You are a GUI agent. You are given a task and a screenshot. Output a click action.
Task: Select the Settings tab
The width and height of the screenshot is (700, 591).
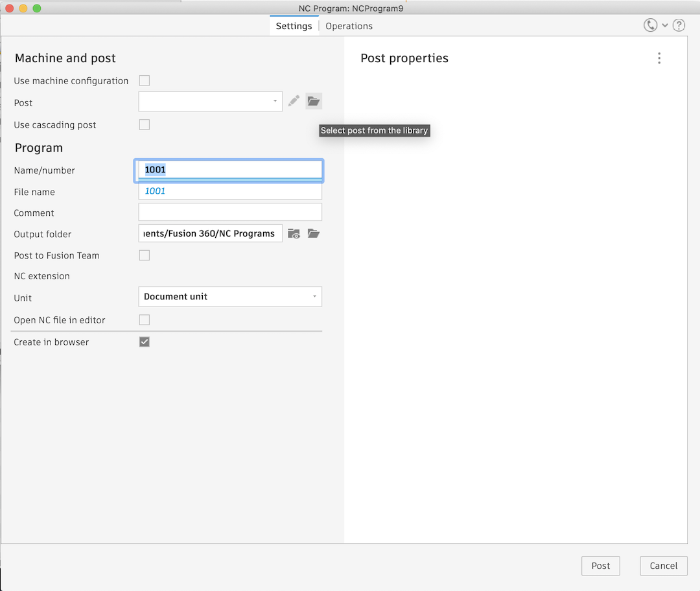click(x=294, y=26)
